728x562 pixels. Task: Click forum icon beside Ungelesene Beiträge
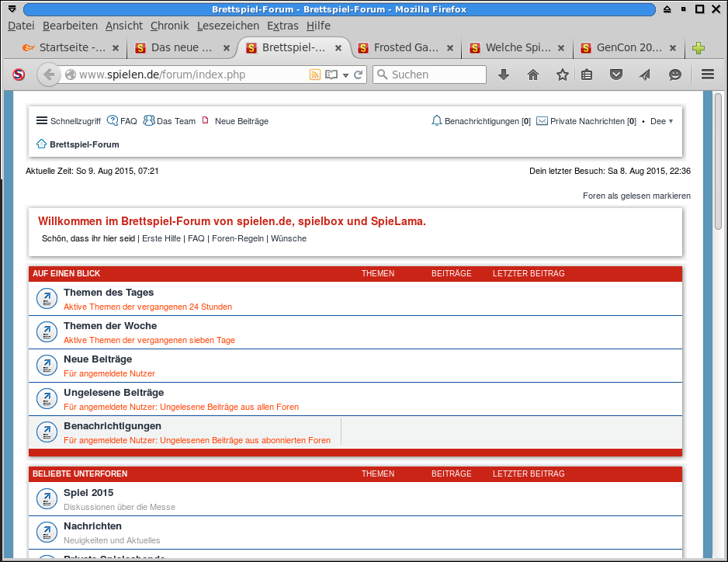point(47,399)
